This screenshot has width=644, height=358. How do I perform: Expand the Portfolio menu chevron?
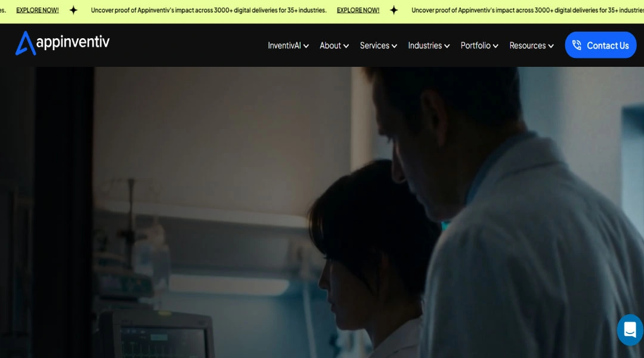[x=496, y=46]
